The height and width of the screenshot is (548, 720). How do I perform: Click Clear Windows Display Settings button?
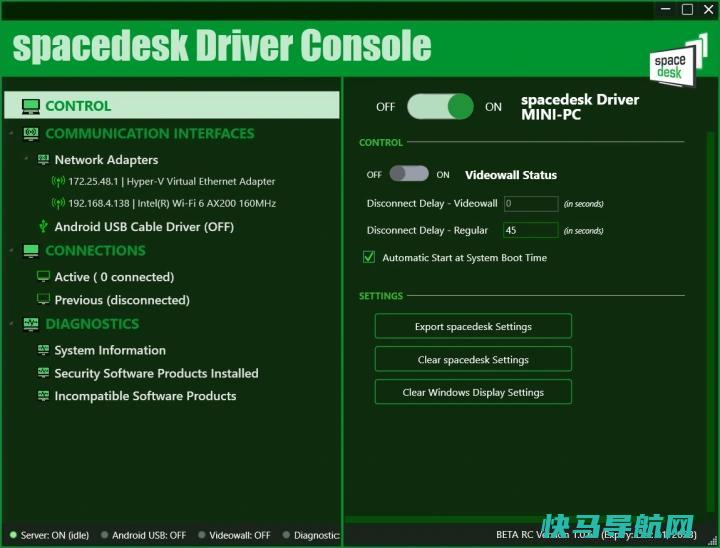[x=473, y=392]
